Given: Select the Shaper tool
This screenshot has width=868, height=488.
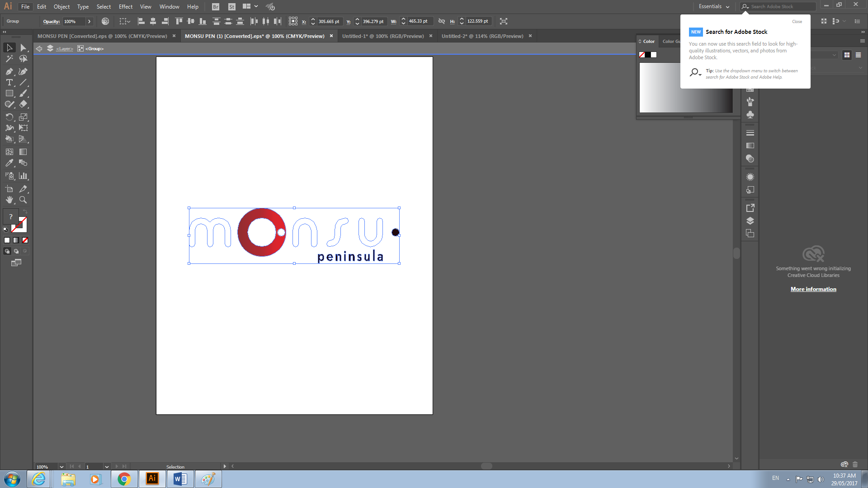Looking at the screenshot, I should pyautogui.click(x=9, y=104).
